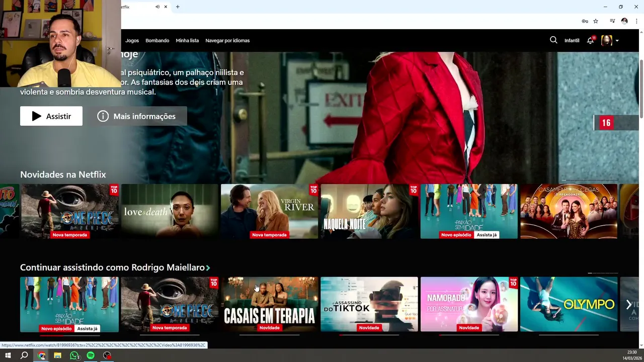The height and width of the screenshot is (362, 644).
Task: Click browser tab audio speaker icon
Action: (157, 7)
